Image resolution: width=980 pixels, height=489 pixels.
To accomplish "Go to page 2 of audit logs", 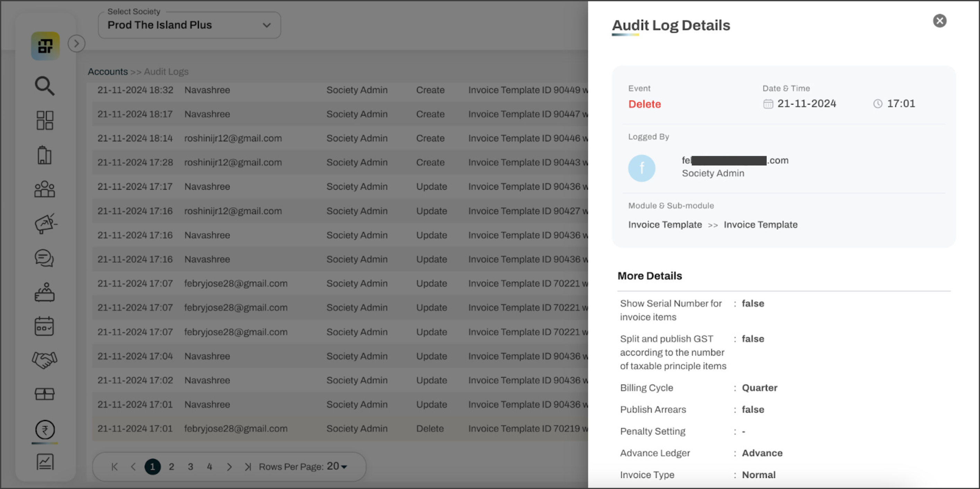I will click(171, 467).
